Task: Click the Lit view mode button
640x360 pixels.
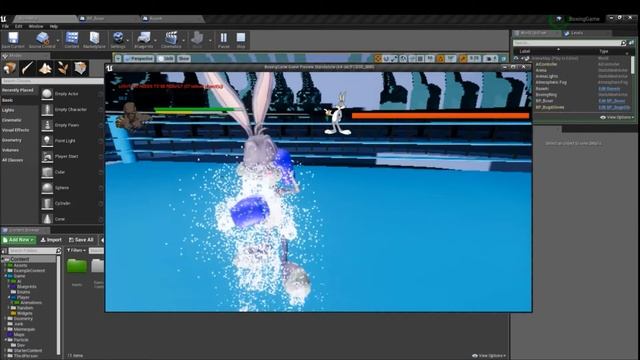Action: 166,59
